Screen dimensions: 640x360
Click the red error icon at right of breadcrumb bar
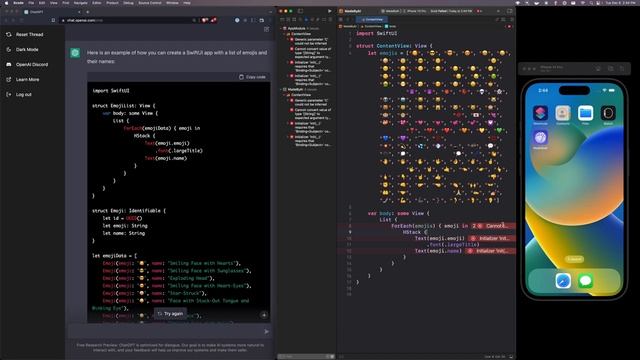pos(509,27)
